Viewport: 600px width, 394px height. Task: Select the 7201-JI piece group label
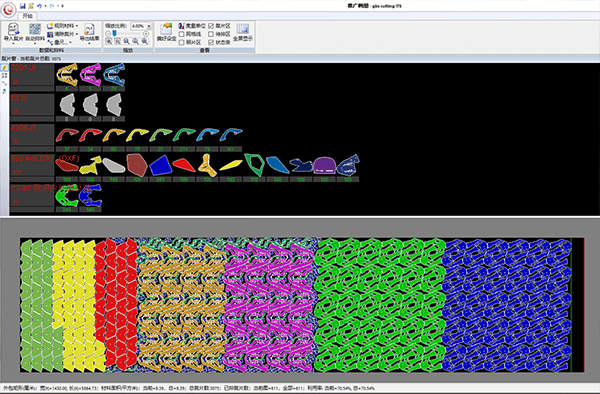[x=23, y=68]
